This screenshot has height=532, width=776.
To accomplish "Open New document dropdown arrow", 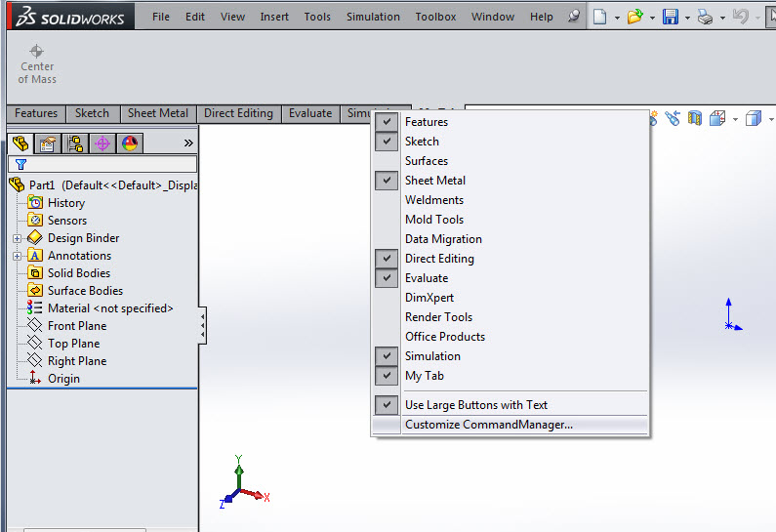I will point(617,18).
